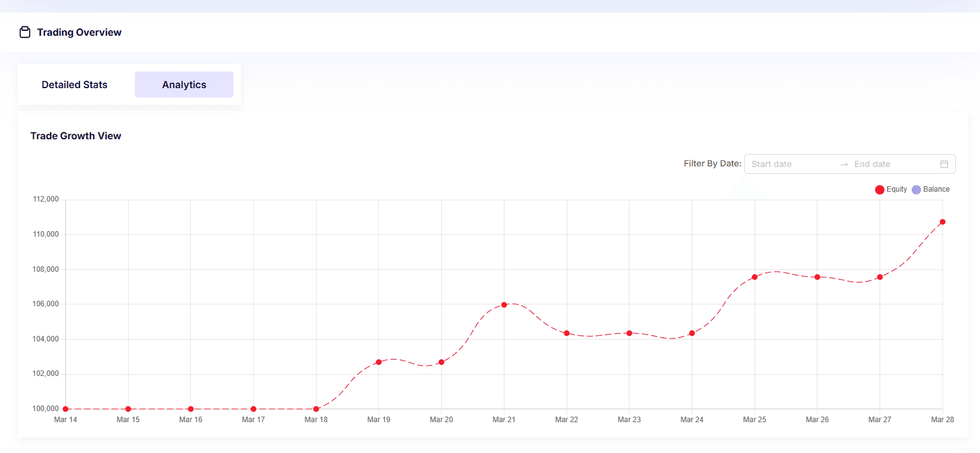Click the Mar 25 x-axis label

point(755,420)
